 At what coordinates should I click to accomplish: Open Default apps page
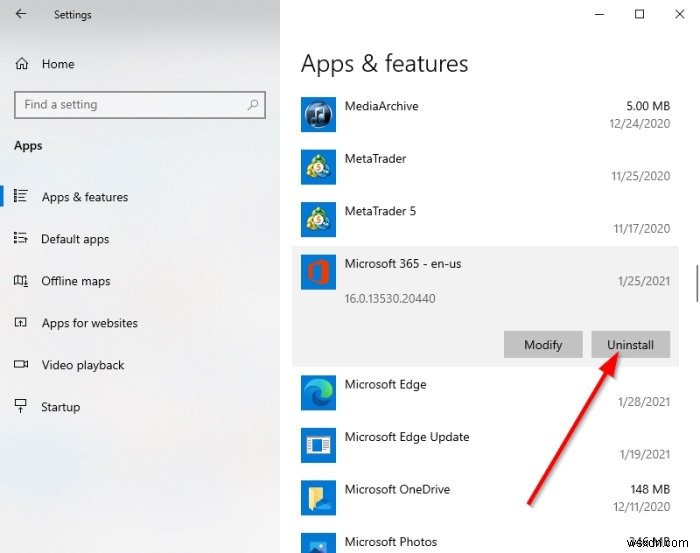(75, 239)
